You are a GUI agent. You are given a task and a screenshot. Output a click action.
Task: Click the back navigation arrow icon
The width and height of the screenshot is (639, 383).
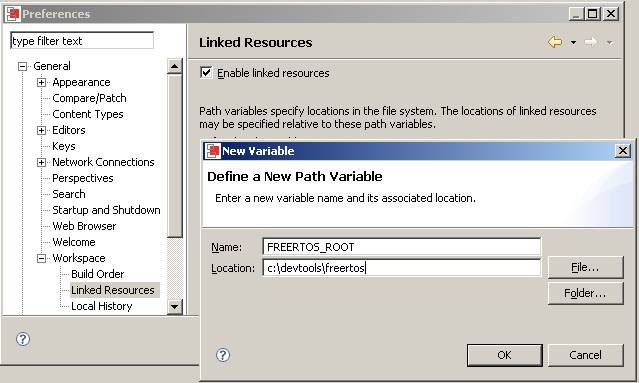click(555, 42)
